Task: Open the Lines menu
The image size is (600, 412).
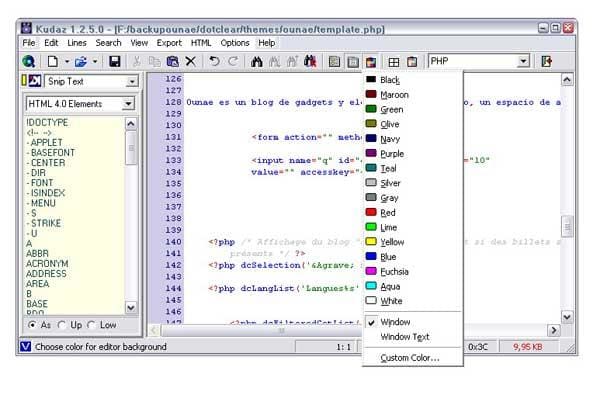Action: click(77, 43)
